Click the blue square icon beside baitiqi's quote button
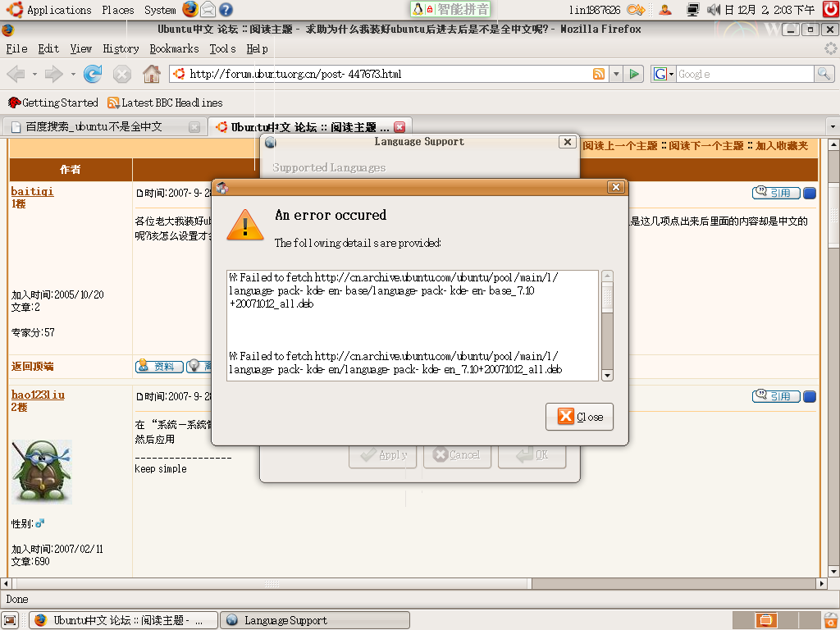The image size is (840, 630). (x=810, y=193)
